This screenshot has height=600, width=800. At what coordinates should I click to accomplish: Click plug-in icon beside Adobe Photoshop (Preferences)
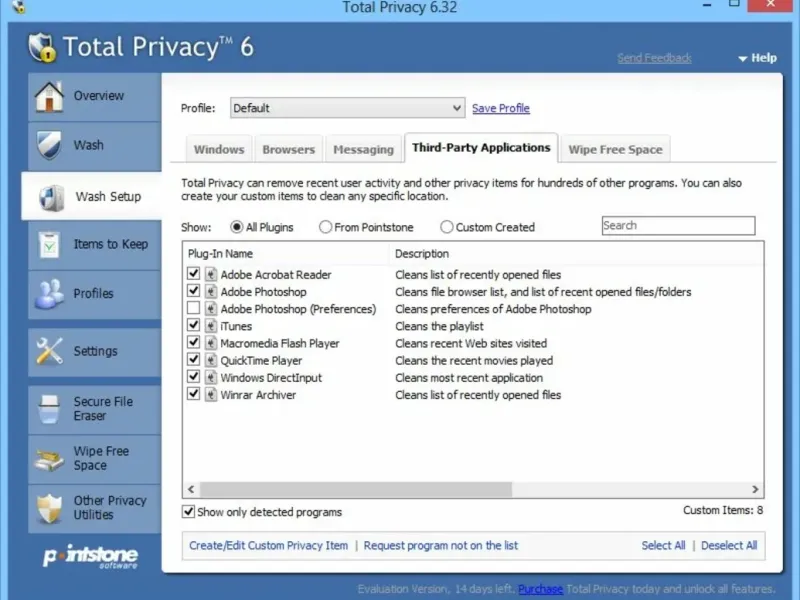tap(211, 309)
